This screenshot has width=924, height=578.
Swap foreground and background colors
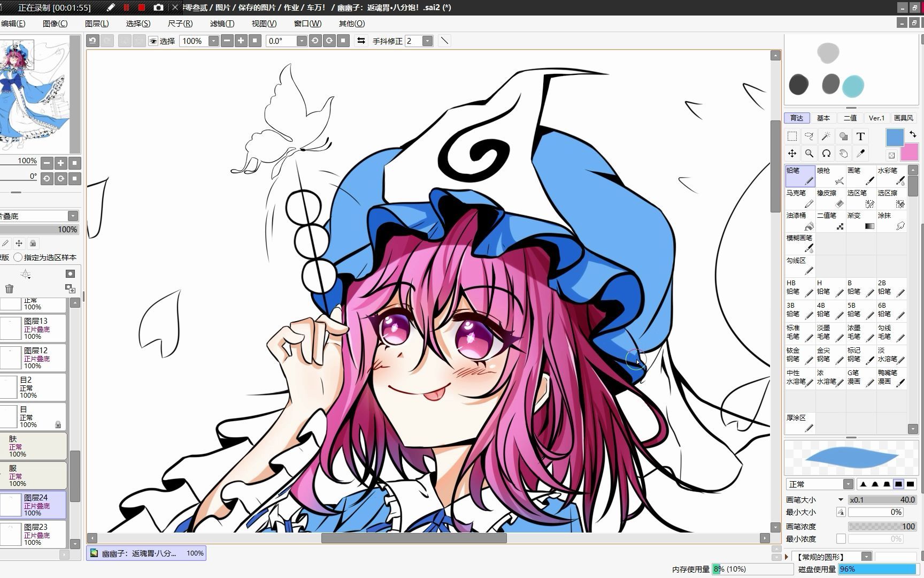(x=913, y=134)
